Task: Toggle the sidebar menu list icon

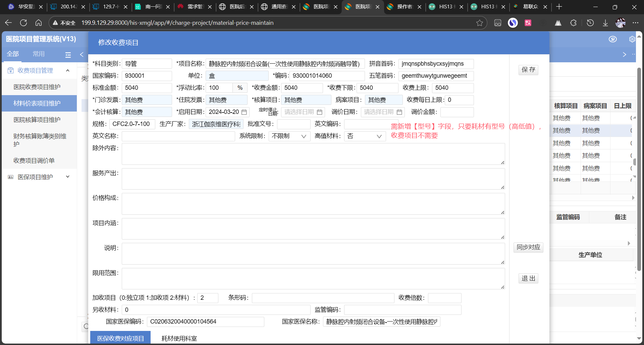Action: [x=68, y=55]
